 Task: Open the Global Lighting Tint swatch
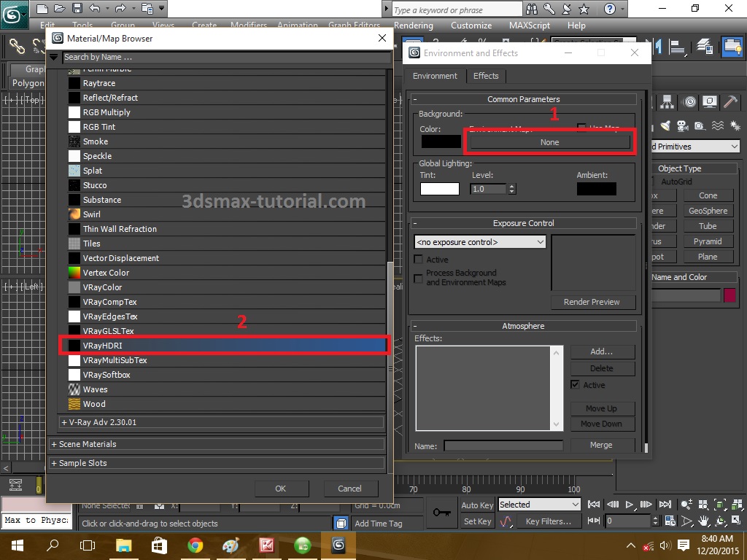pos(439,189)
